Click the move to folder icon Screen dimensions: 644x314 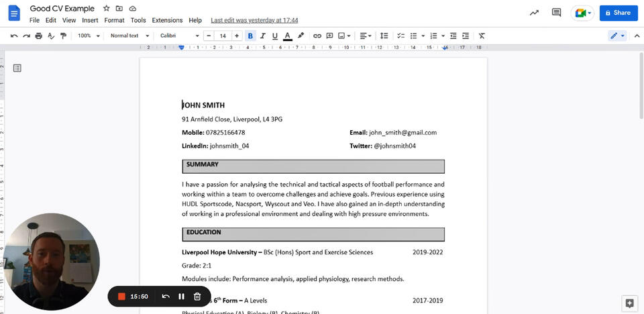119,8
